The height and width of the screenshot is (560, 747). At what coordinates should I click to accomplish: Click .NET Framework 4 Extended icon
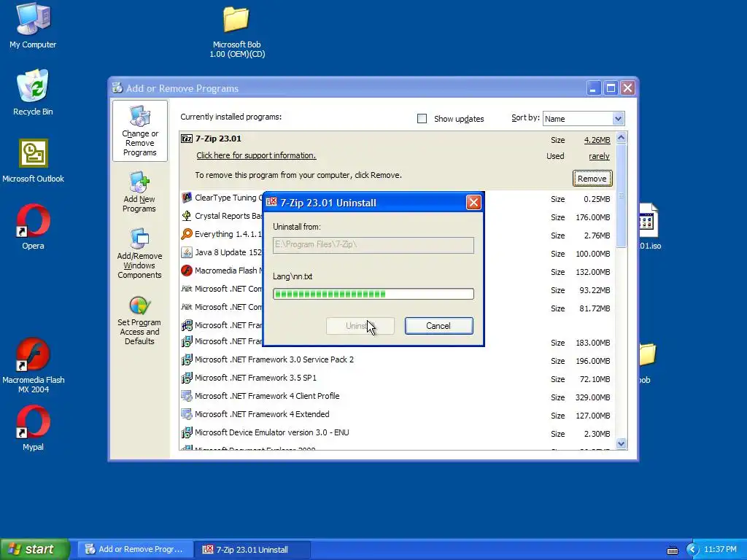(187, 414)
